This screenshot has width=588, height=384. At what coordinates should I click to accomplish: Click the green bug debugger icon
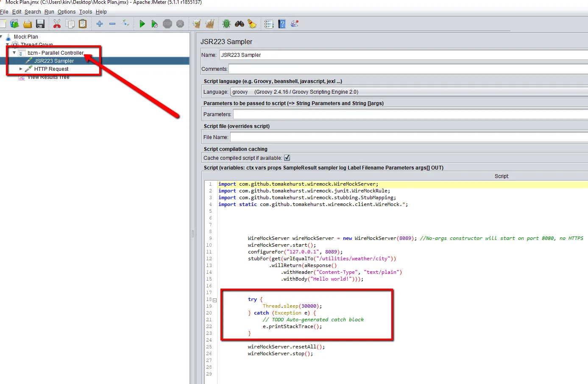coord(226,24)
